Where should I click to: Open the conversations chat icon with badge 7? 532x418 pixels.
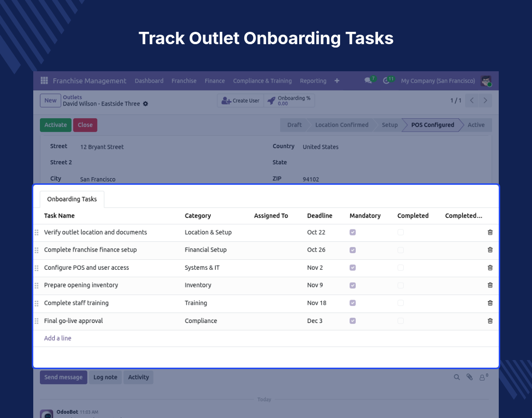pos(368,80)
